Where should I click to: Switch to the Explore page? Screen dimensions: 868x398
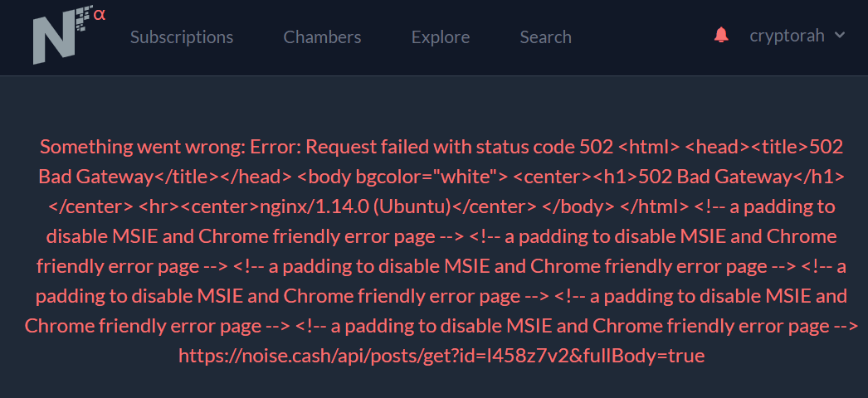(441, 37)
